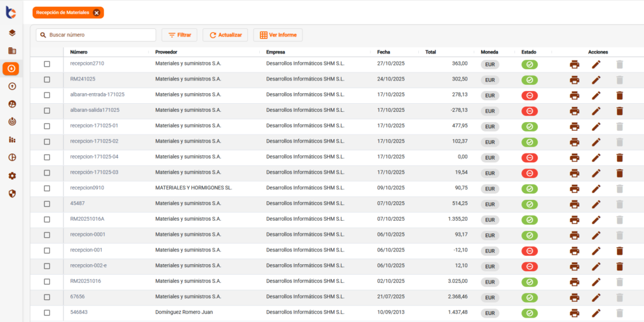
Task: Open the pie chart icon in sidebar
Action: coord(12,157)
